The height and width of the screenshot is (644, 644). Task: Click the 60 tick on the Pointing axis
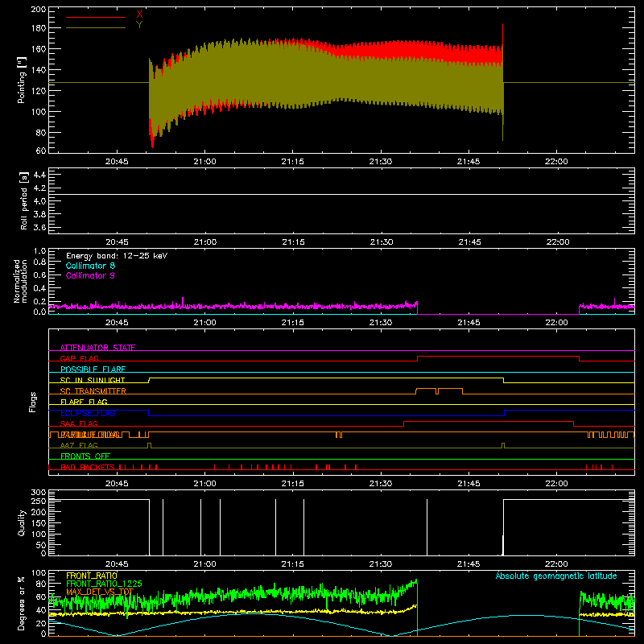pyautogui.click(x=41, y=151)
